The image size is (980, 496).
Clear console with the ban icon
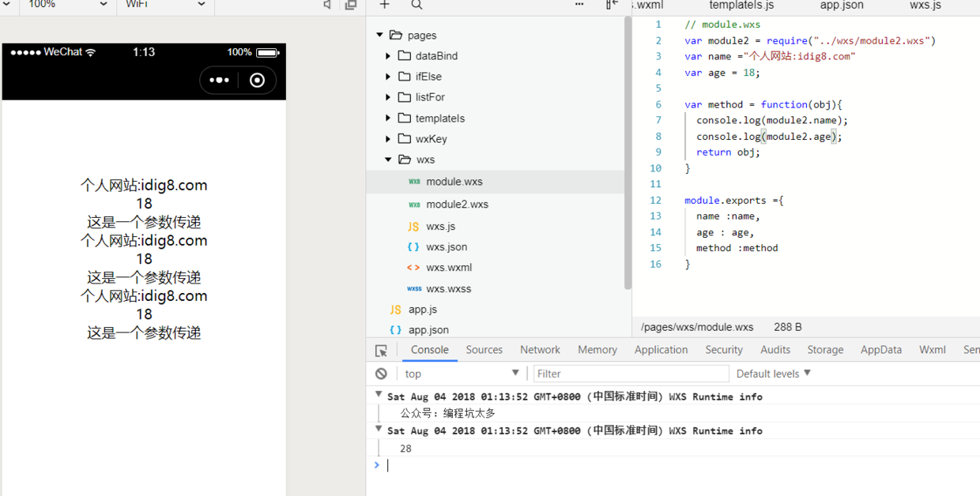(x=382, y=374)
